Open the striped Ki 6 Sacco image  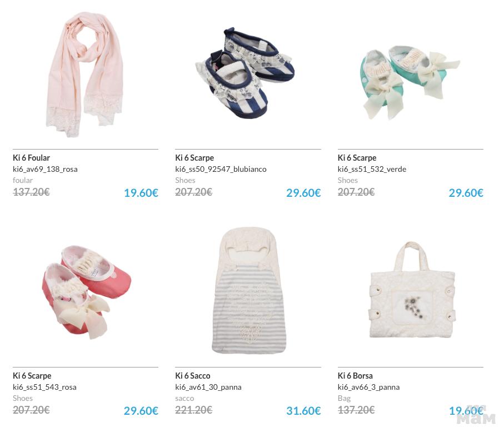(249, 290)
